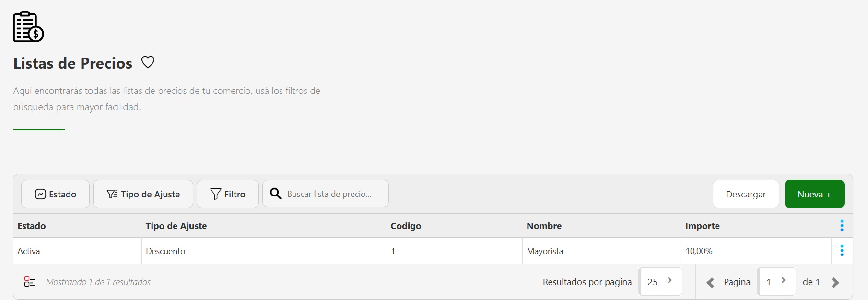Click the price list clipboard icon
The image size is (868, 300).
28,27
